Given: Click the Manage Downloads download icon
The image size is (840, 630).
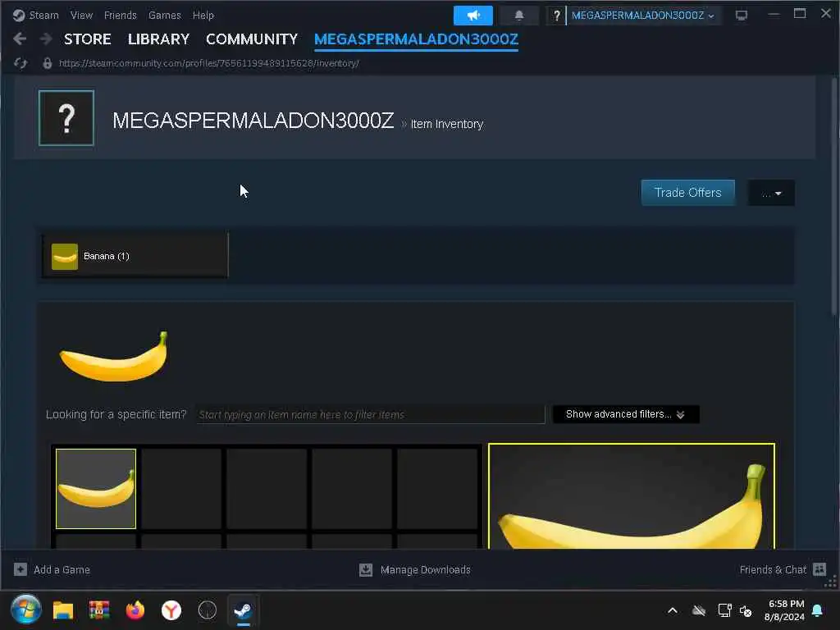Looking at the screenshot, I should coord(366,569).
